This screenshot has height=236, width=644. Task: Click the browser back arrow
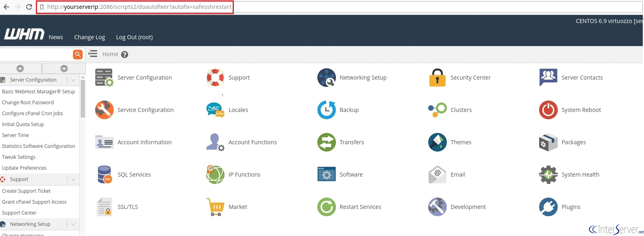click(x=6, y=7)
